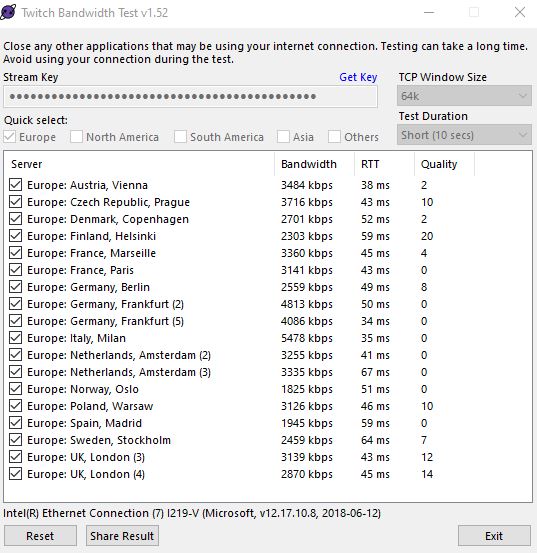
Task: Click the quality value 14 for London (4)
Action: pos(427,474)
